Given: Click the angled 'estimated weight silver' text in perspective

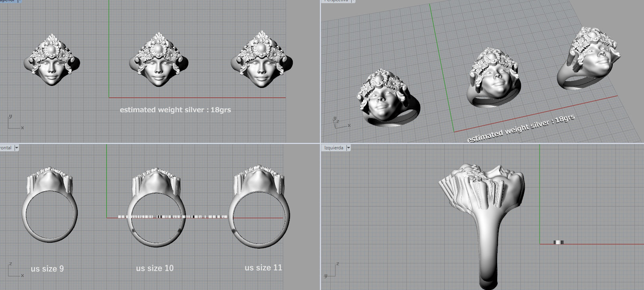Looking at the screenshot, I should click(521, 128).
